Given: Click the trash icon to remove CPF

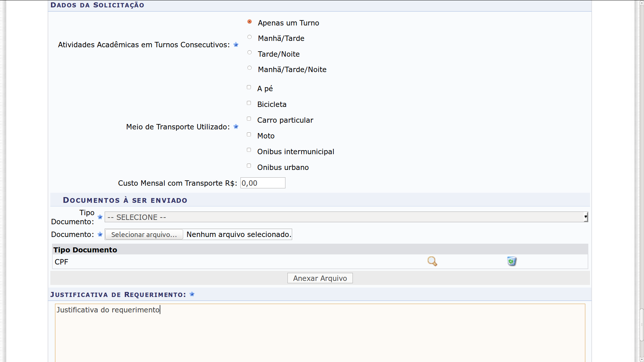Looking at the screenshot, I should [x=512, y=261].
